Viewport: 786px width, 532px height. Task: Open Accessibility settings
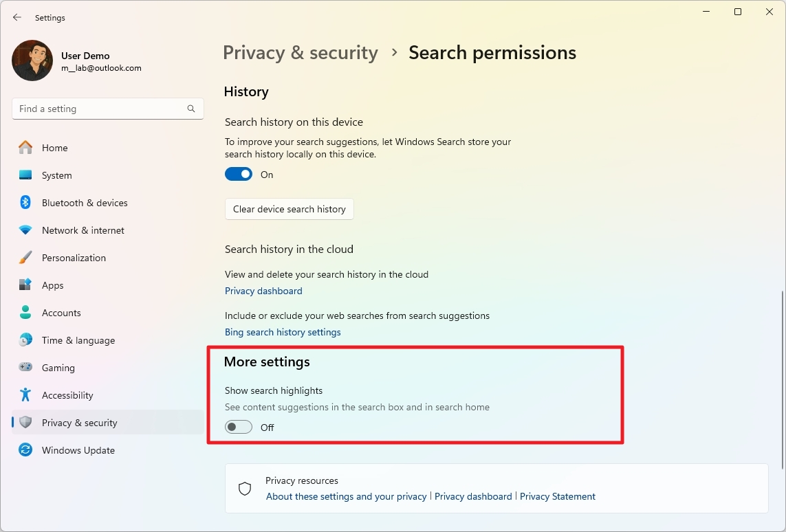[x=68, y=395]
